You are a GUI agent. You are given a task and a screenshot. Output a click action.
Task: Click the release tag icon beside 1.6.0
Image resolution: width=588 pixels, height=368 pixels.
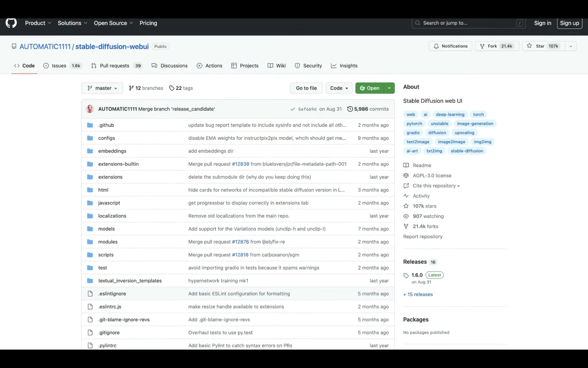point(406,276)
